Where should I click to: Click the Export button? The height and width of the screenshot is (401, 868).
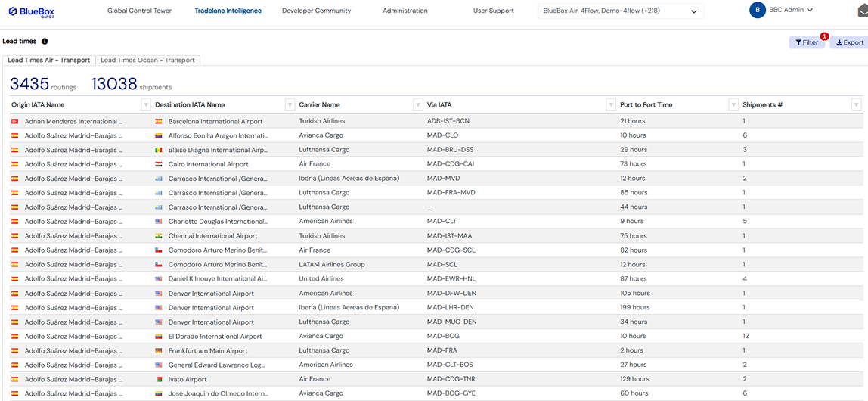click(x=849, y=42)
